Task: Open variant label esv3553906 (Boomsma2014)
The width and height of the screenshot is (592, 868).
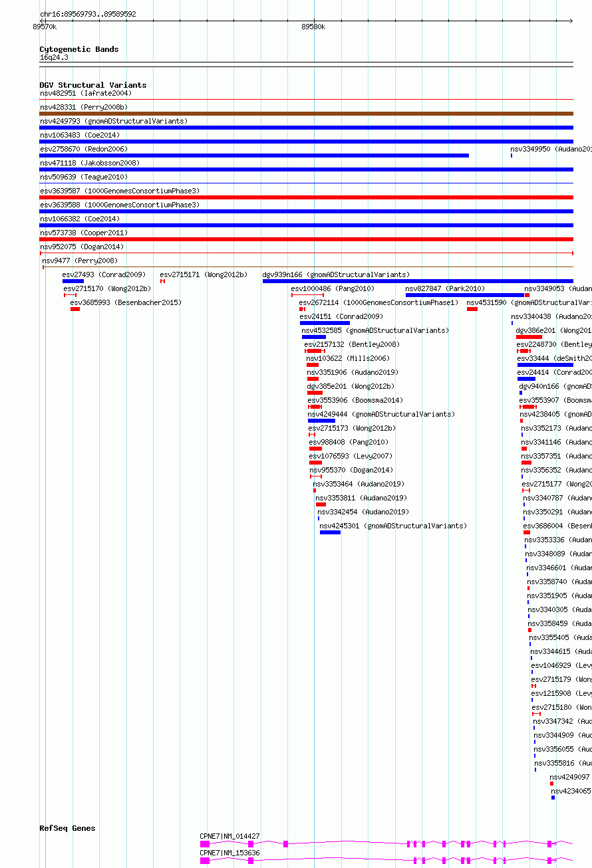Action: coord(355,400)
